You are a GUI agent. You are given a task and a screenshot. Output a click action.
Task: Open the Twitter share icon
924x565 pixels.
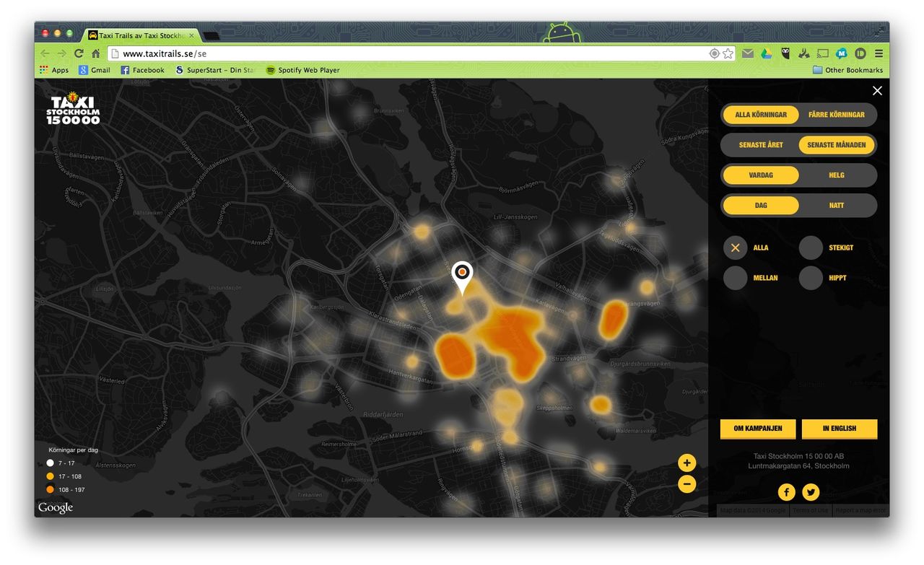[x=811, y=491]
